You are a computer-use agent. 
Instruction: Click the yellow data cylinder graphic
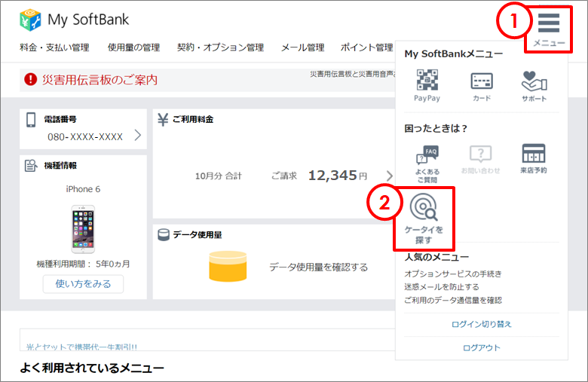pyautogui.click(x=228, y=266)
